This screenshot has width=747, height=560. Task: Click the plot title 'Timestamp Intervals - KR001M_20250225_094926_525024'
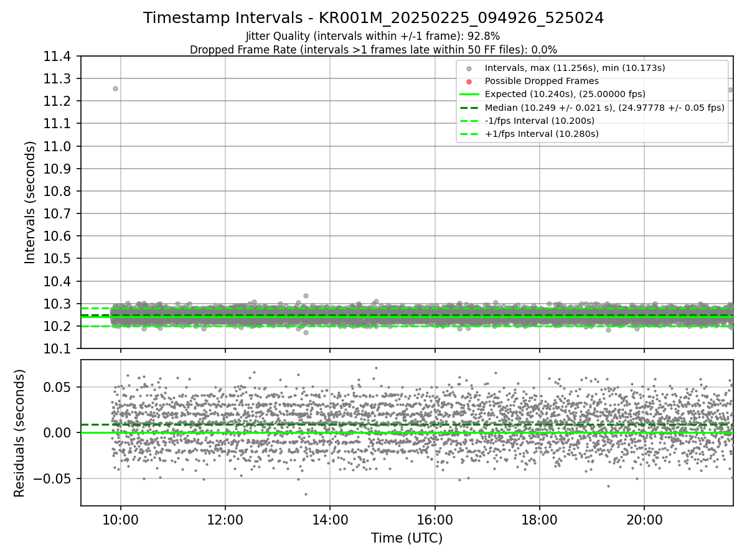coord(374,18)
